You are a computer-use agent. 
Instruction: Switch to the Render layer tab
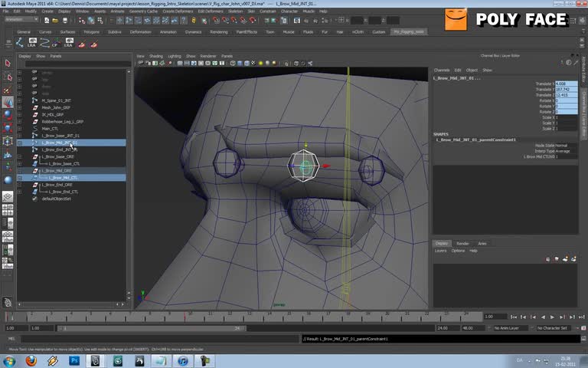tap(462, 243)
